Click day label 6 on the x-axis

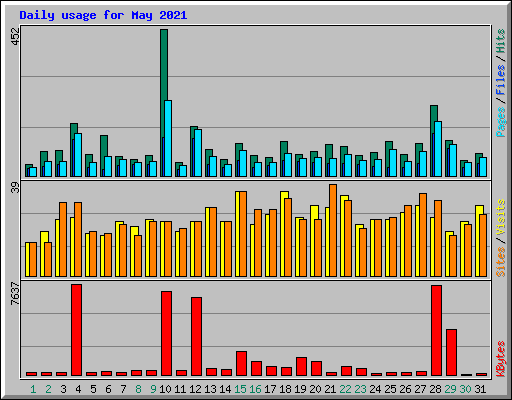coord(108,389)
